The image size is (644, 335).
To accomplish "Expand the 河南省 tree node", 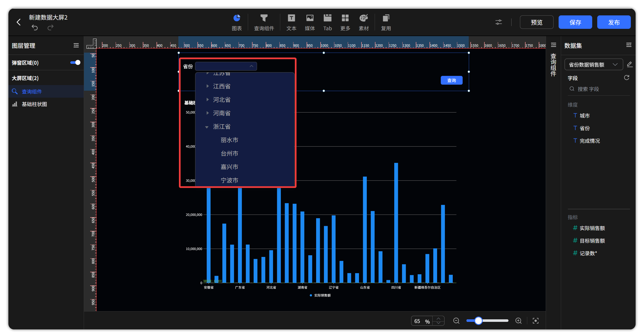I will click(x=207, y=113).
